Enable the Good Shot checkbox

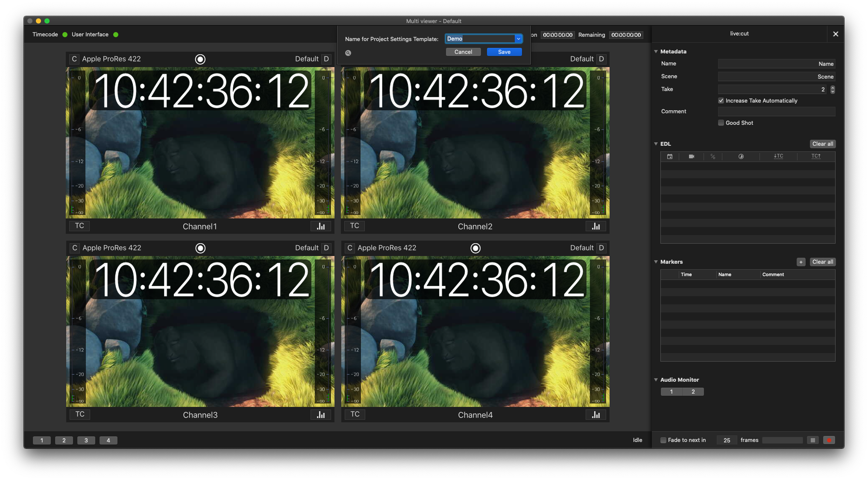click(x=721, y=123)
